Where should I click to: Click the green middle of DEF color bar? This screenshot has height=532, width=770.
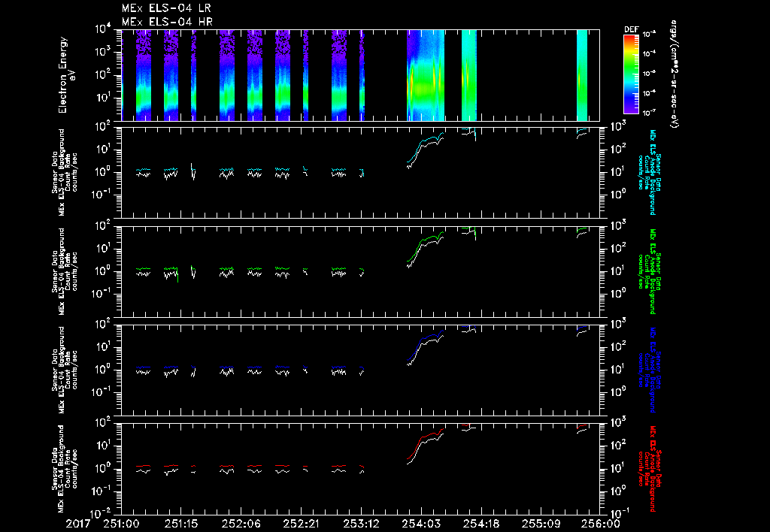coord(632,68)
